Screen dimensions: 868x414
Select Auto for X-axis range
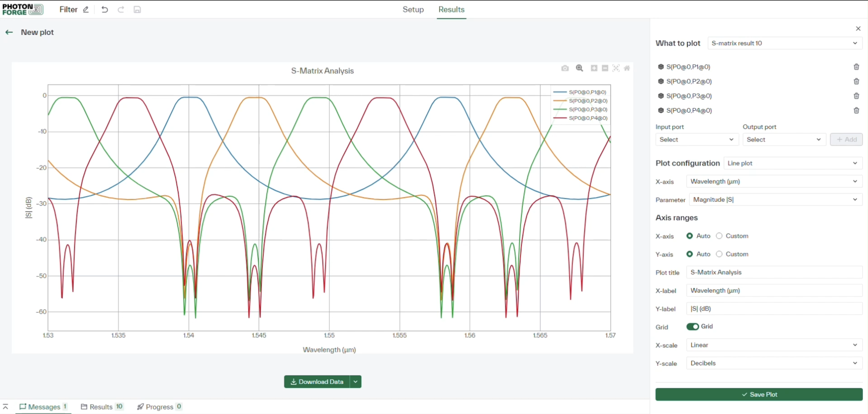pyautogui.click(x=689, y=236)
